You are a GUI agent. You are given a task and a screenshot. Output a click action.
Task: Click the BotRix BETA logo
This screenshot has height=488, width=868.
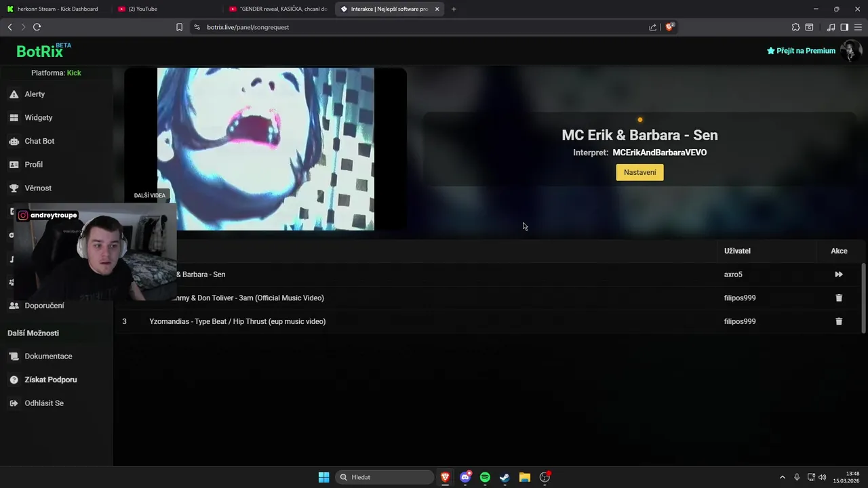[43, 51]
